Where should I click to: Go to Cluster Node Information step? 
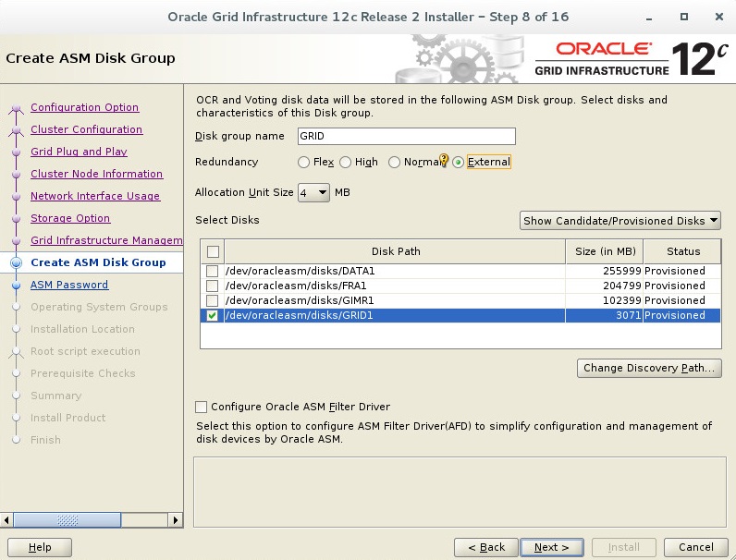tap(97, 174)
